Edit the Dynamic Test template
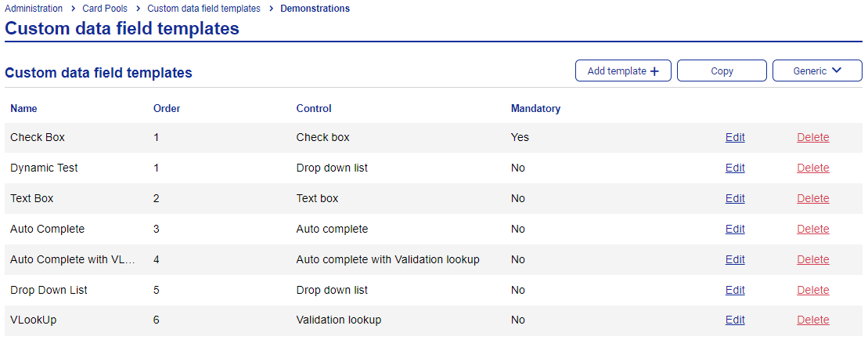This screenshot has width=868, height=340. 735,168
